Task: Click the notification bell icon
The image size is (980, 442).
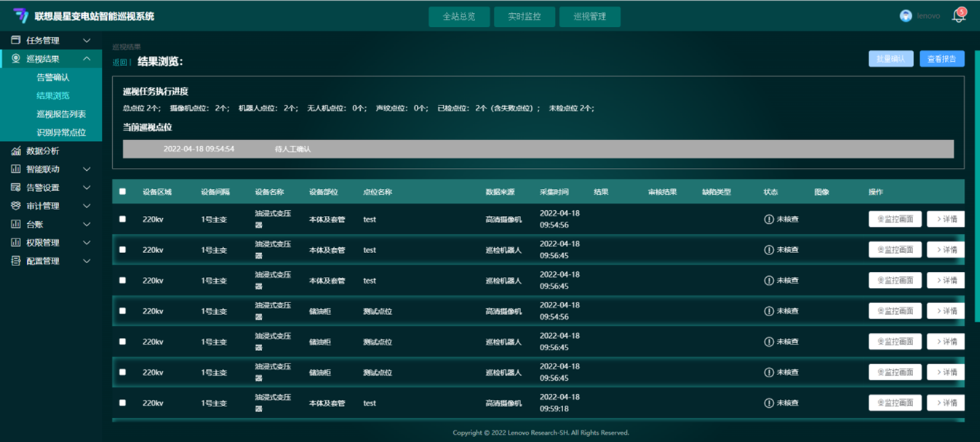Action: pos(958,16)
